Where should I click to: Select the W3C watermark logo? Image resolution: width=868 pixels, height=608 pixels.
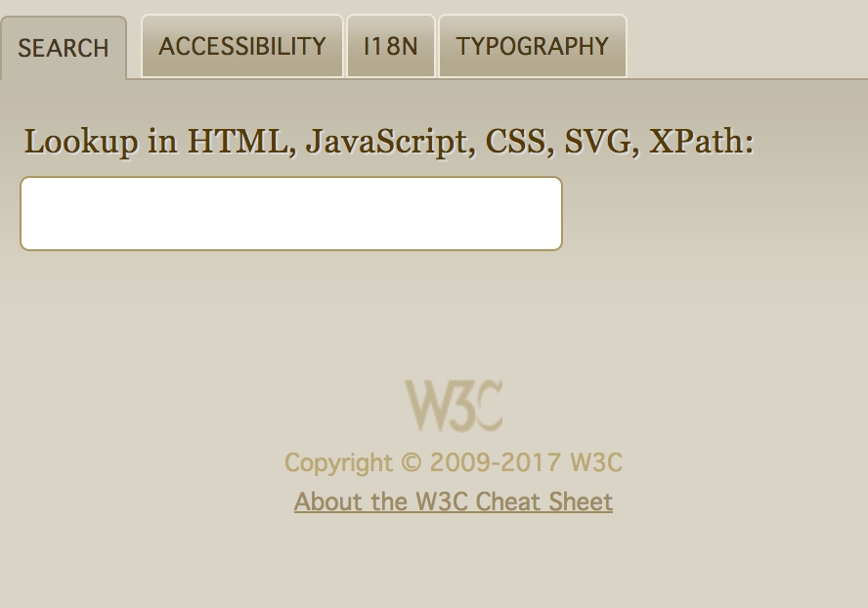[453, 404]
